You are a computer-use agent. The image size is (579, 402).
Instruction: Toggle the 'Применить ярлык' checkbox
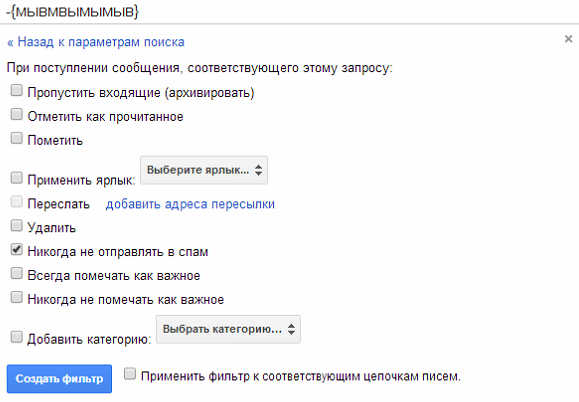17,178
